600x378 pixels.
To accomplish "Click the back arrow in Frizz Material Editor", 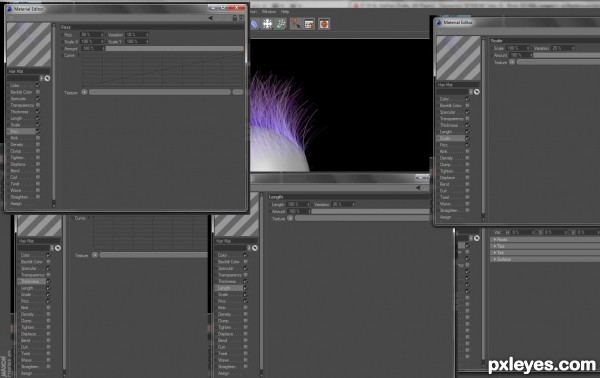I will pos(210,18).
